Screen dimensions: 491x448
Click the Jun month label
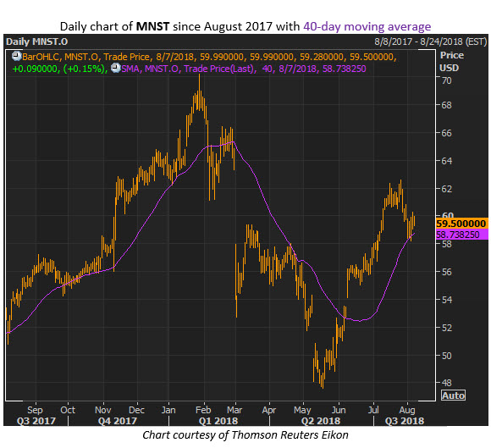[339, 410]
